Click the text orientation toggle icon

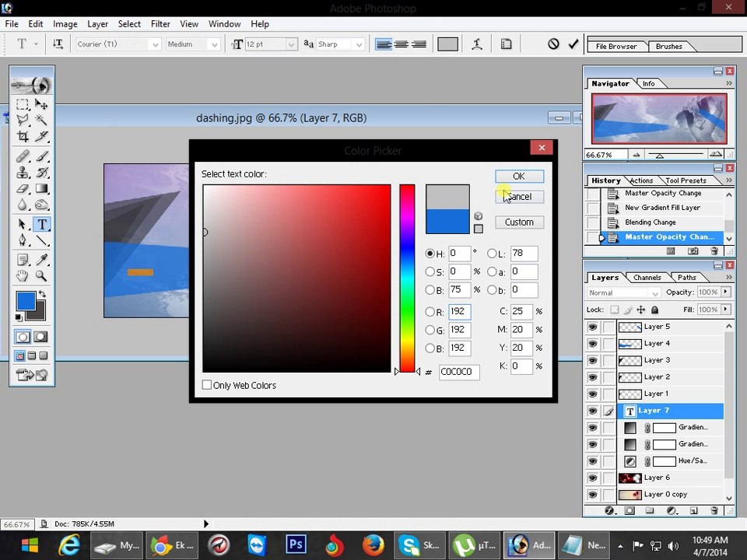pos(58,44)
